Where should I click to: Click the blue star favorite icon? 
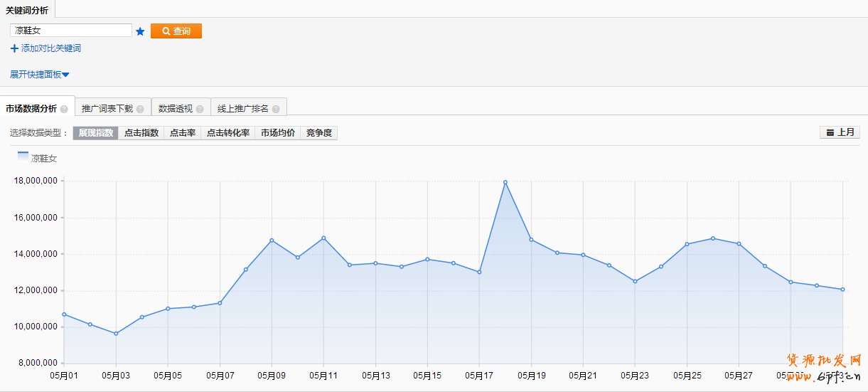[140, 31]
